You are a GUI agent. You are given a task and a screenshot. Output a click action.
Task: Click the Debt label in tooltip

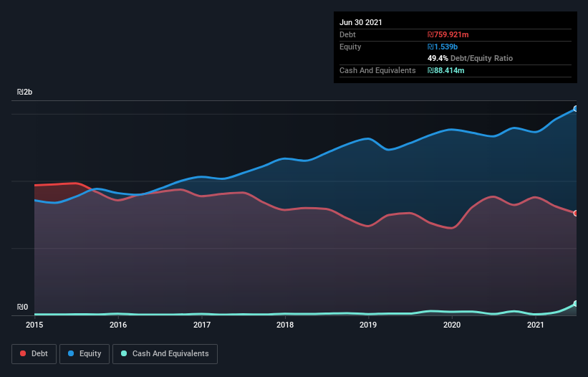347,34
